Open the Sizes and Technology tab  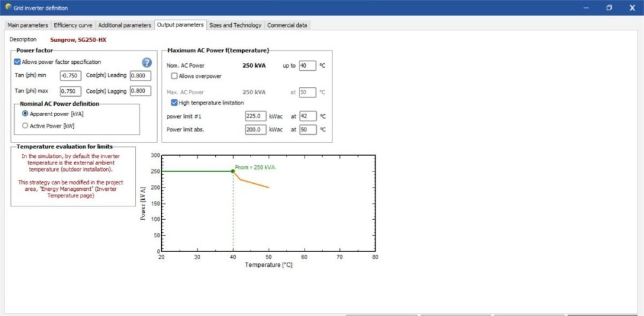point(235,25)
